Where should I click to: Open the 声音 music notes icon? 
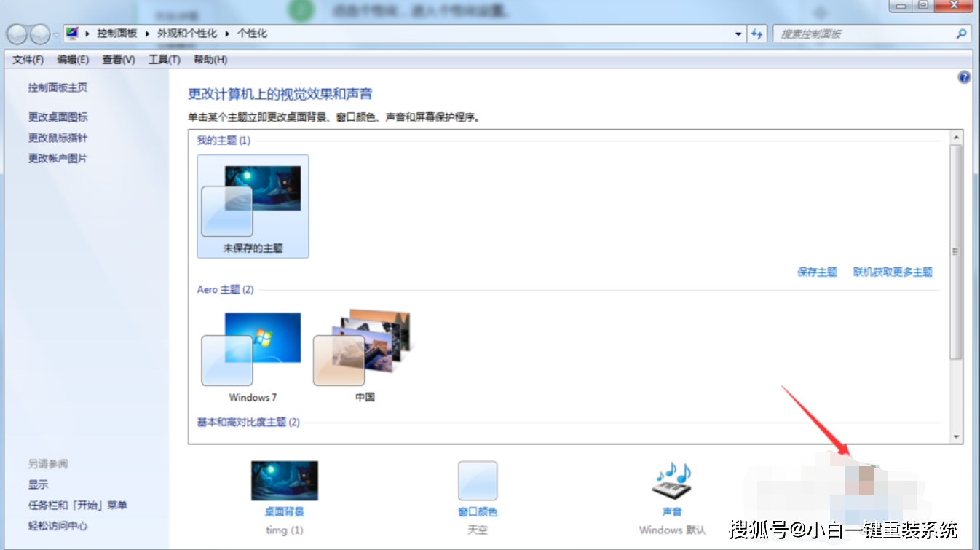(x=671, y=480)
